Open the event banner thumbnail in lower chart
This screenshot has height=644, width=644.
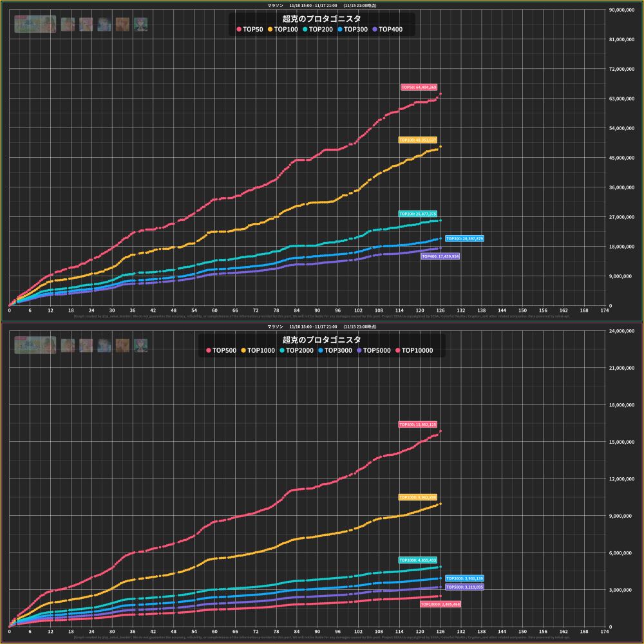point(35,345)
